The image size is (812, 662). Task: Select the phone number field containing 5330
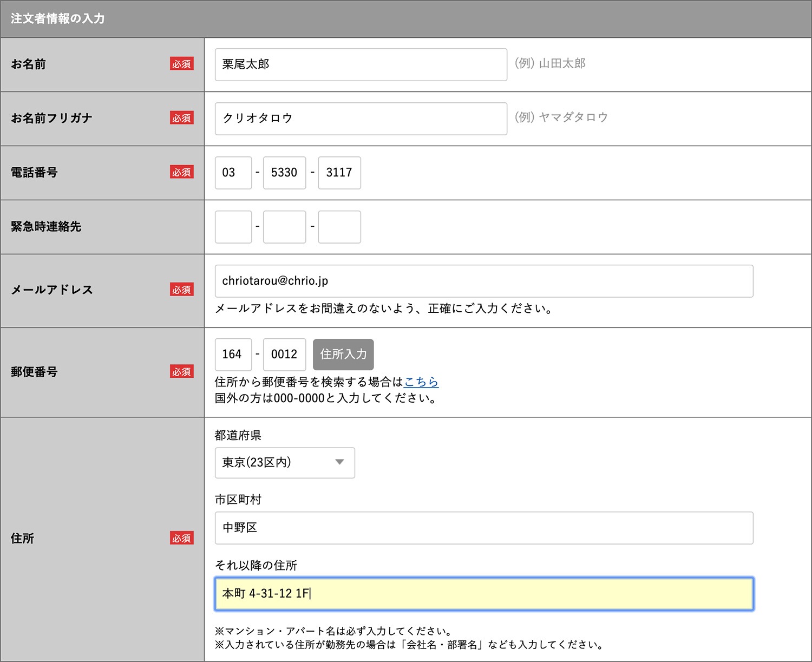284,173
